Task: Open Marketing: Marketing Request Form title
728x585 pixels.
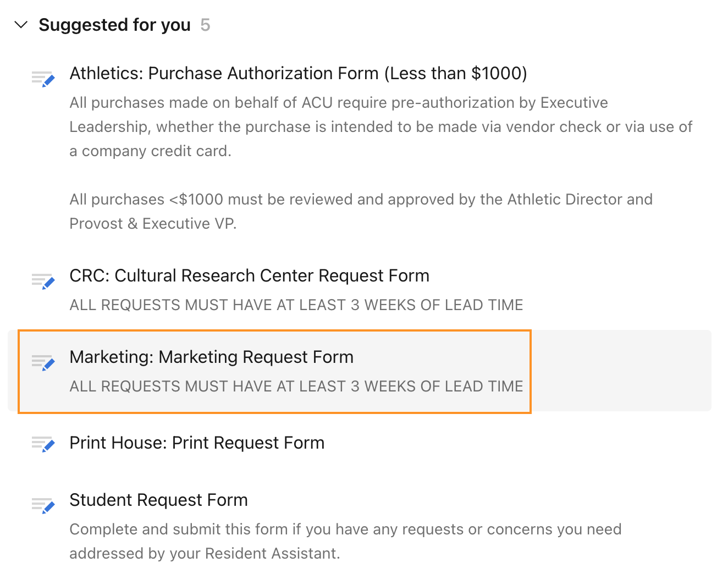Action: pyautogui.click(x=211, y=357)
